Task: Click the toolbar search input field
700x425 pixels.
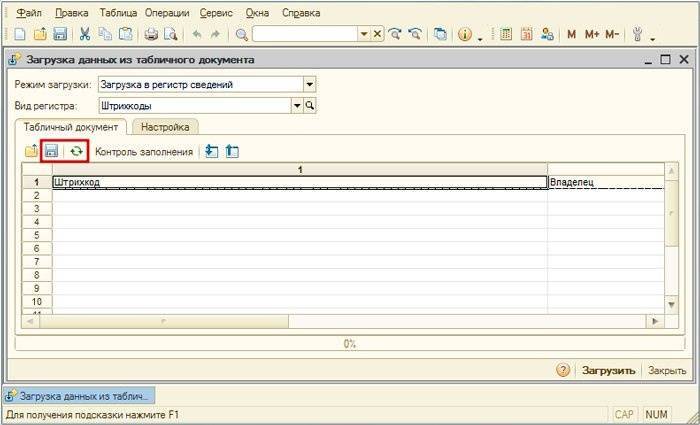Action: click(305, 34)
